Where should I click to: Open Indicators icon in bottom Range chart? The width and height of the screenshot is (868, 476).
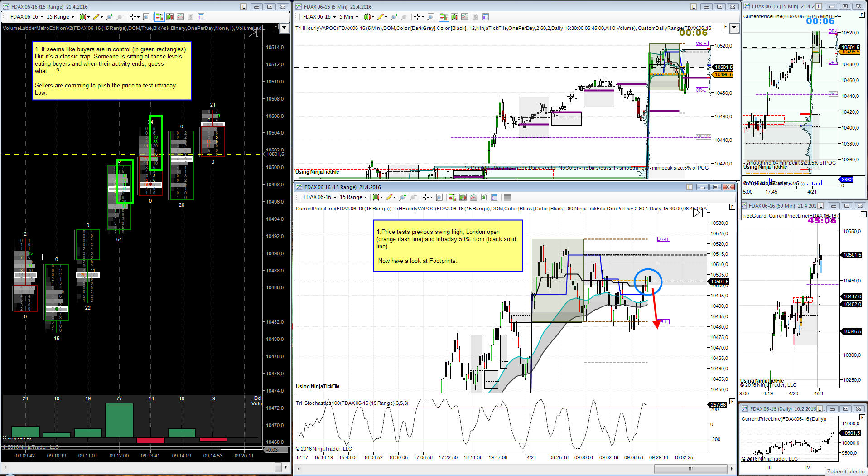click(x=473, y=197)
